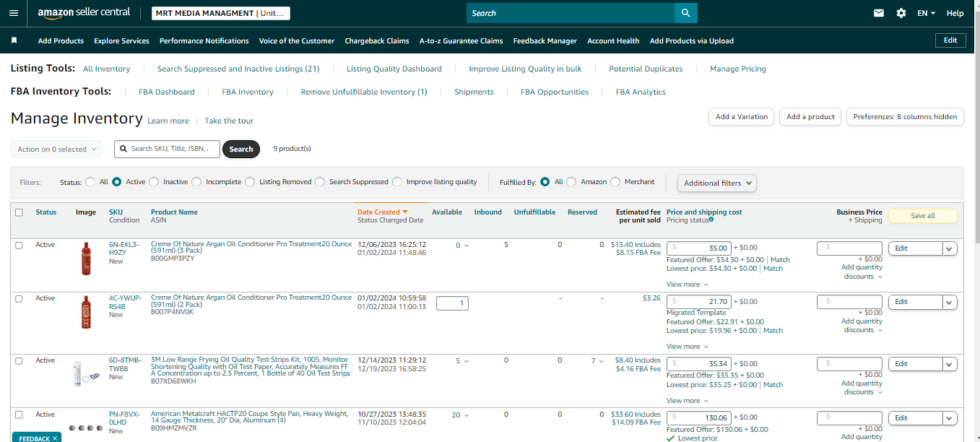Open Edit dropdown arrow for 6N-EKL3-H9ZY
This screenshot has width=980, height=442.
tap(950, 248)
